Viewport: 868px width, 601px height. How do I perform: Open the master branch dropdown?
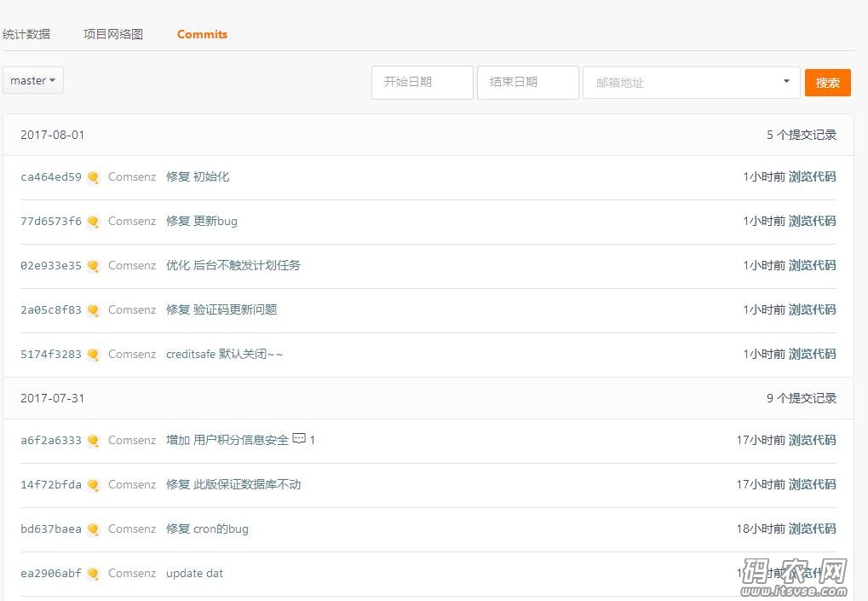click(33, 80)
